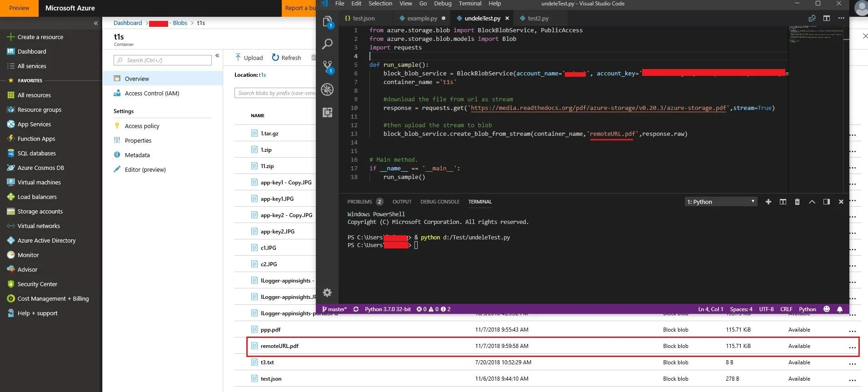Click the Upload button in Azure
Screen dimensions: 868x392
pyautogui.click(x=249, y=58)
